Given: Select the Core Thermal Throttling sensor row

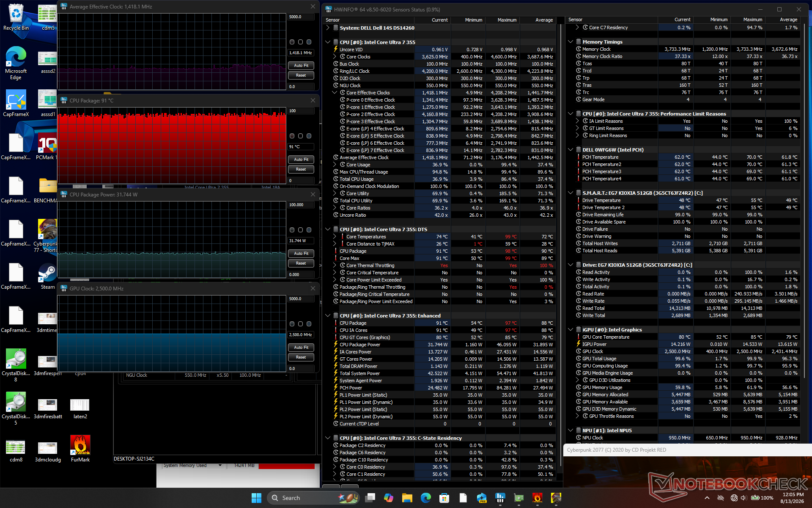Looking at the screenshot, I should 443,265.
